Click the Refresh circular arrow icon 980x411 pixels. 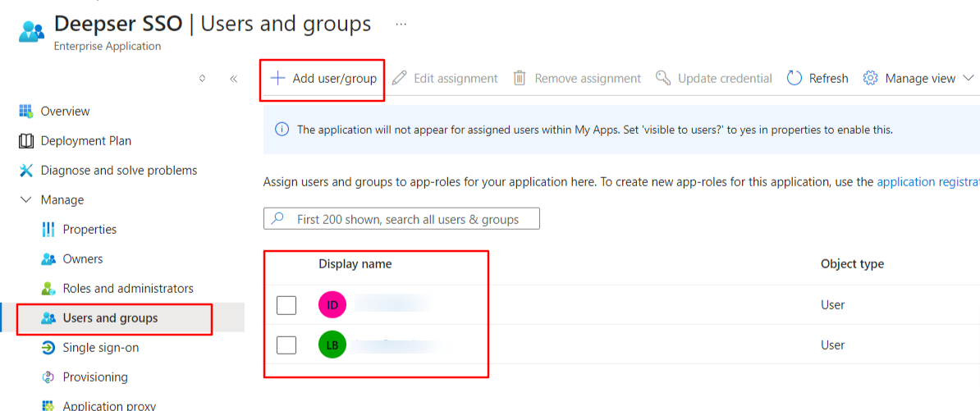tap(795, 78)
